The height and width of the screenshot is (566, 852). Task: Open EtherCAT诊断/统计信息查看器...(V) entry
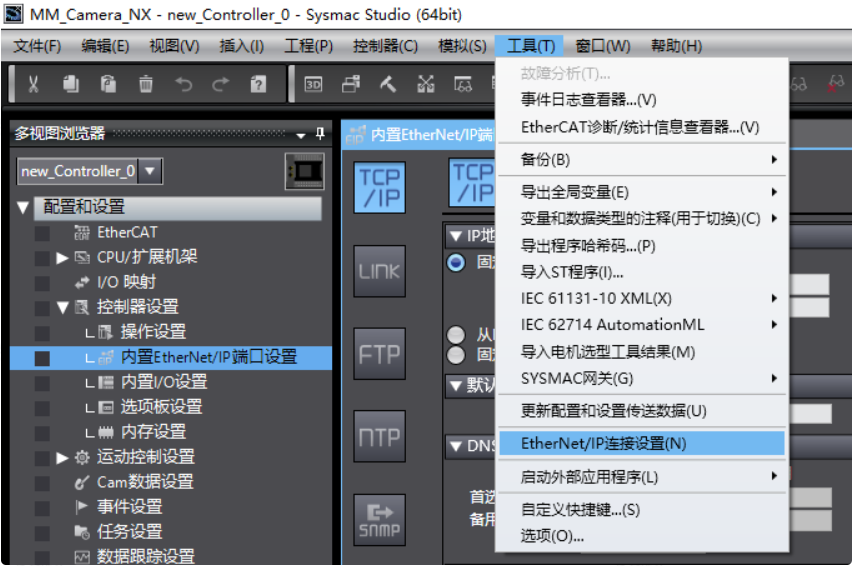click(642, 127)
